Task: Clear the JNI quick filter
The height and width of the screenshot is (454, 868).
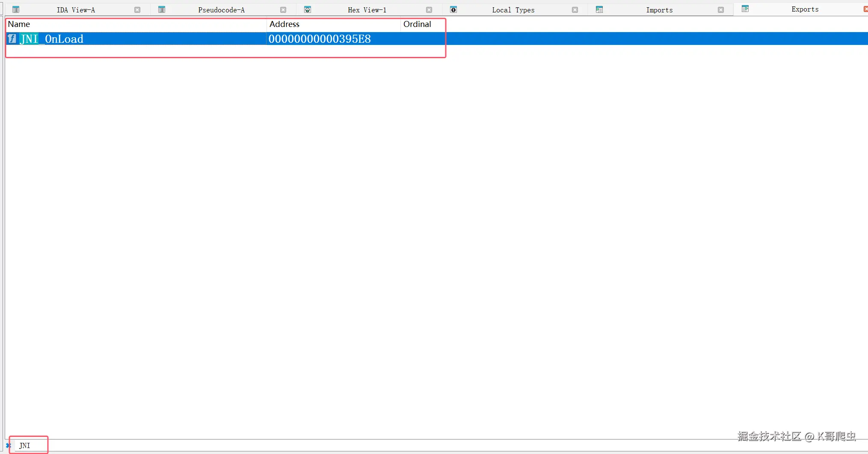Action: [x=8, y=445]
